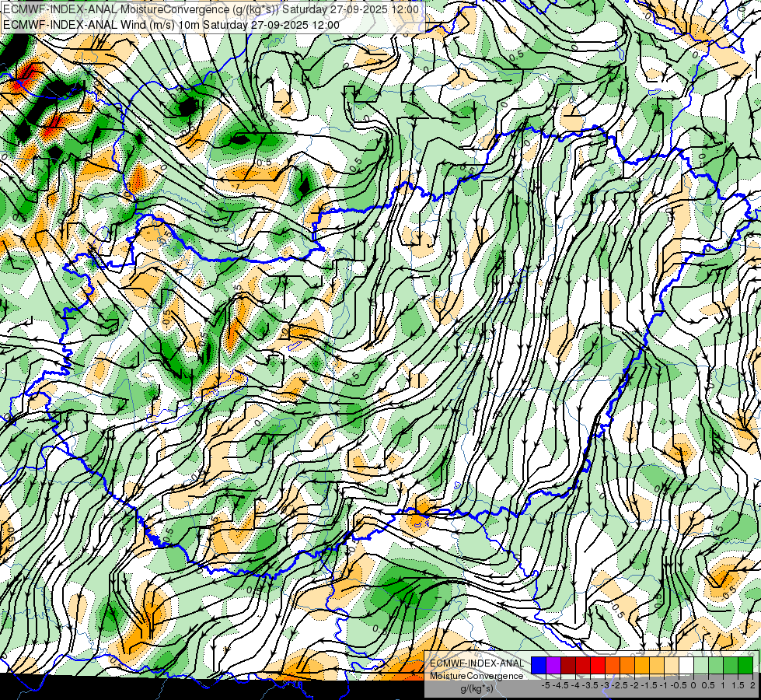Click the -4 legend scale value
Image resolution: width=761 pixels, height=700 pixels.
575,685
